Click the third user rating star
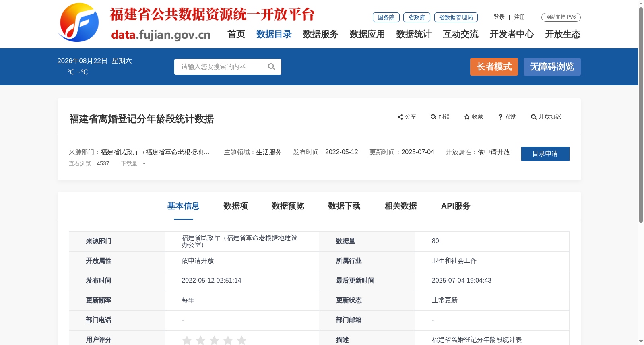 tap(214, 340)
